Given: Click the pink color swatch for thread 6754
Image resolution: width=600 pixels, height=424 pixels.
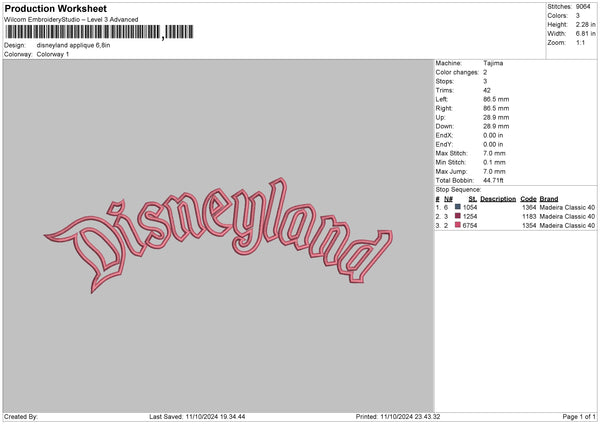Looking at the screenshot, I should [x=458, y=225].
